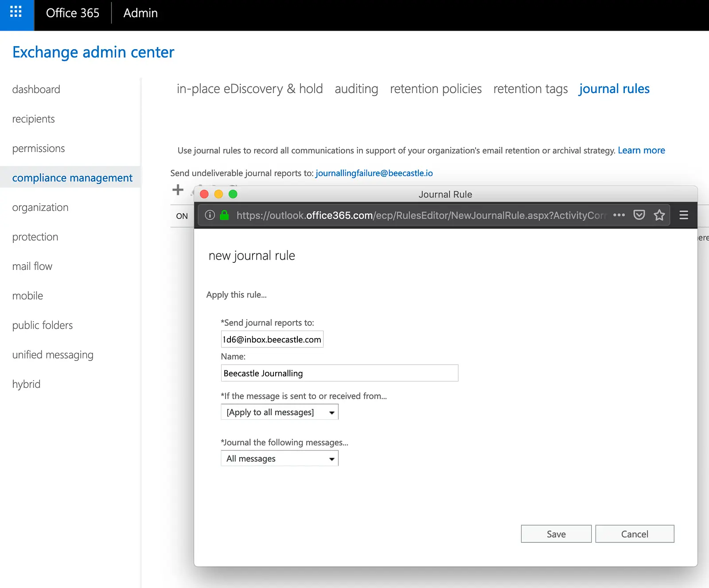The height and width of the screenshot is (588, 709).
Task: Minimize the Journal Rule window
Action: [x=218, y=194]
